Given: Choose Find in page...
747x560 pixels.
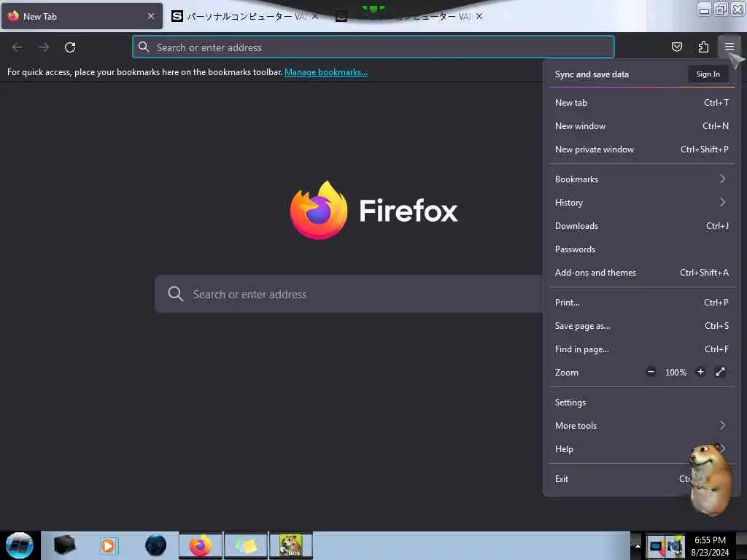Looking at the screenshot, I should tap(641, 349).
